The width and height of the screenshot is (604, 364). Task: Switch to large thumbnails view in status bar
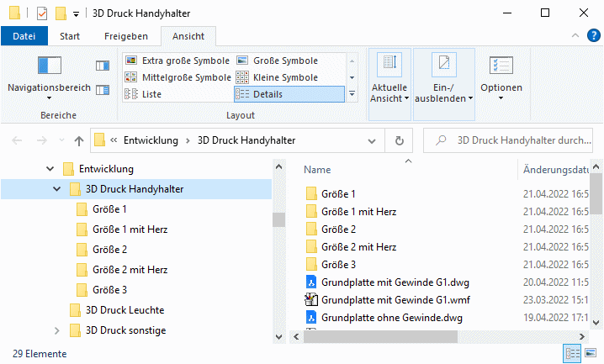pos(591,352)
